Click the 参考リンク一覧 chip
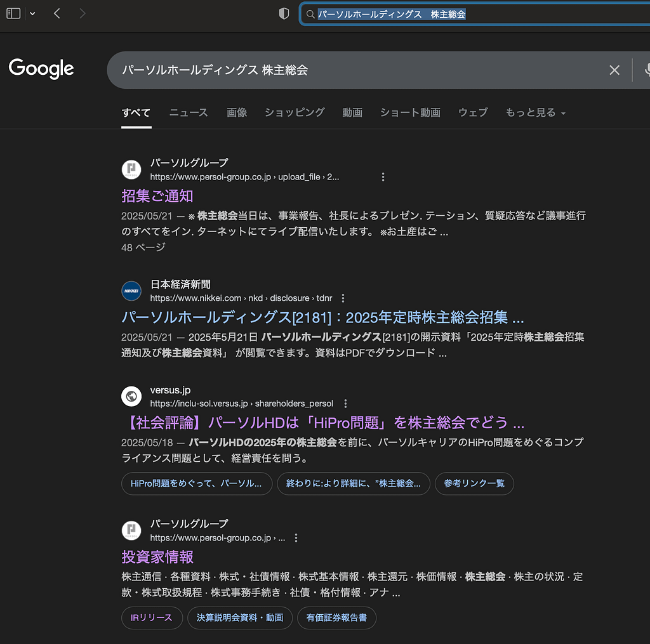This screenshot has width=650, height=644. 474,483
